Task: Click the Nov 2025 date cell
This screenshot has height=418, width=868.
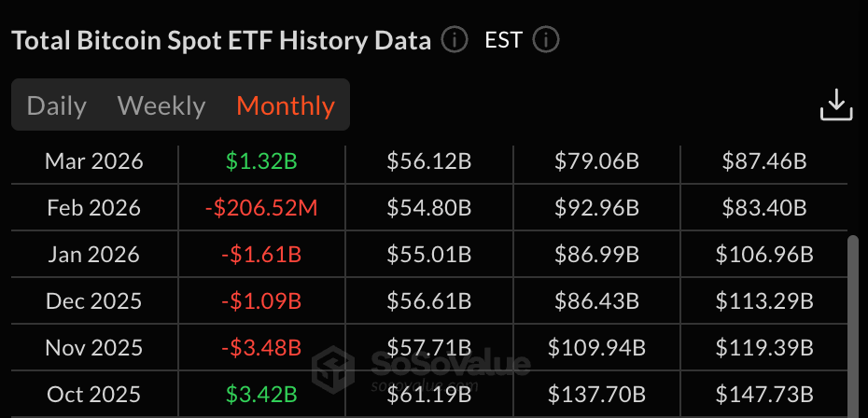Action: pyautogui.click(x=94, y=348)
